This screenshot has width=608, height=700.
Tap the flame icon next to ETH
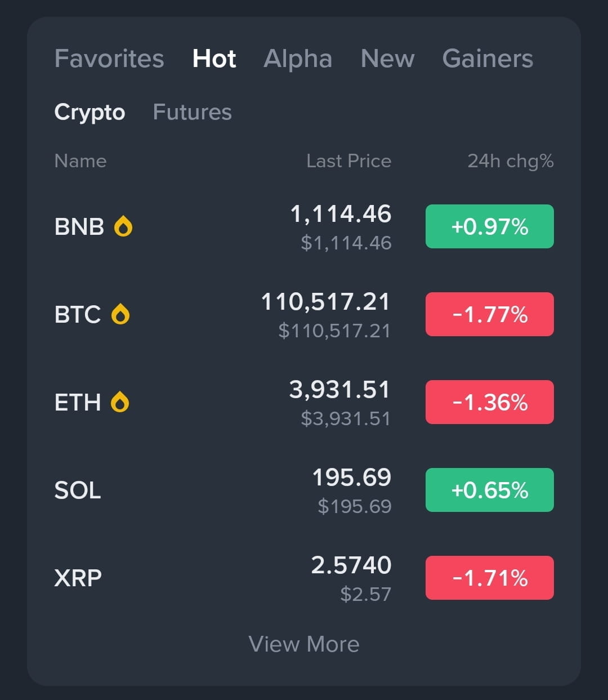pos(120,402)
